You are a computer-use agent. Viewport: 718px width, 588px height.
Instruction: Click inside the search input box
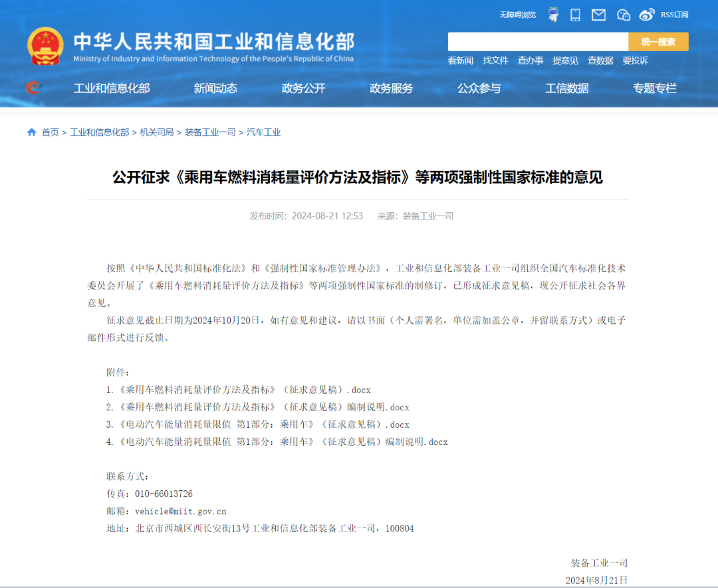(x=538, y=41)
